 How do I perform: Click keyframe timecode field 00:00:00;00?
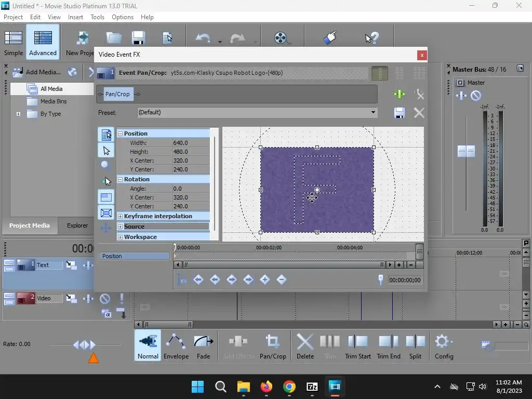point(405,280)
